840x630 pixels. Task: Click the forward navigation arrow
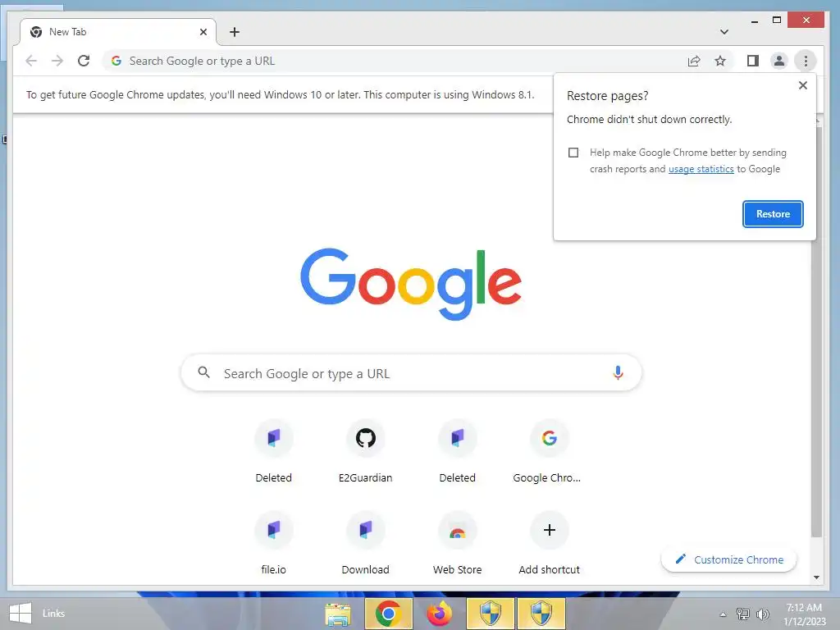click(57, 61)
